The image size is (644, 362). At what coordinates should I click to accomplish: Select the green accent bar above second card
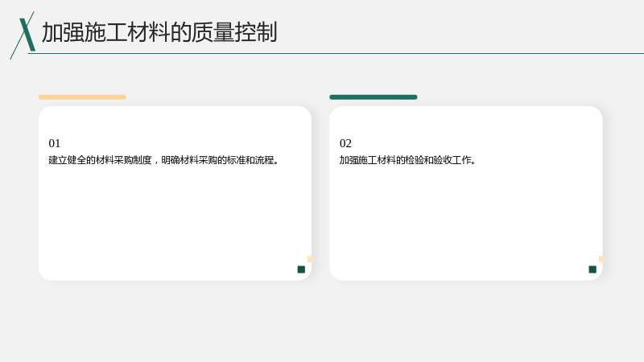pyautogui.click(x=374, y=97)
